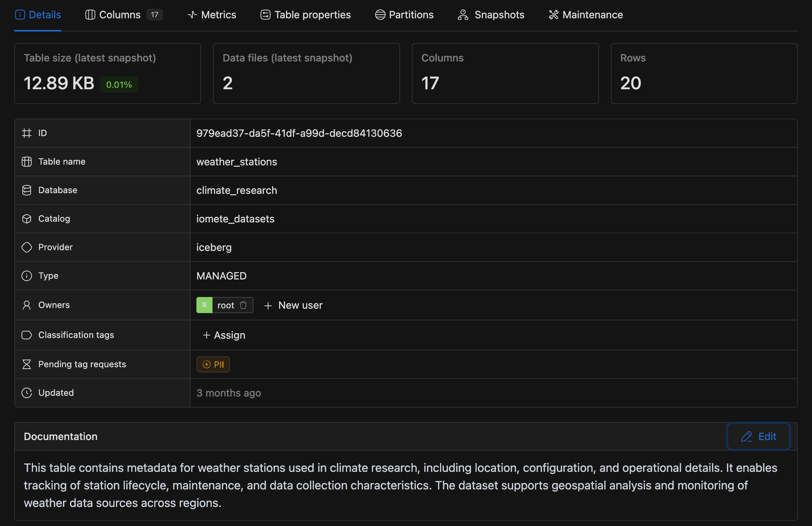Click the PII pending tag badge

(213, 364)
